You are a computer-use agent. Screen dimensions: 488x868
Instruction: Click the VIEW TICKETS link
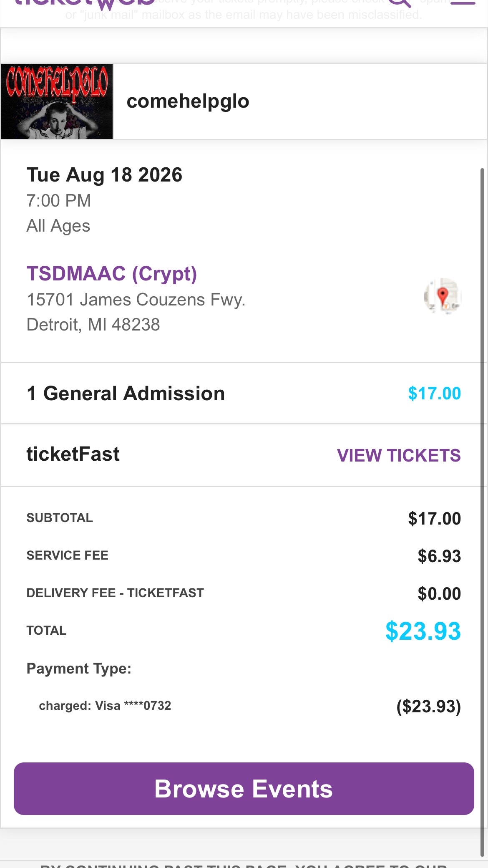click(x=399, y=455)
